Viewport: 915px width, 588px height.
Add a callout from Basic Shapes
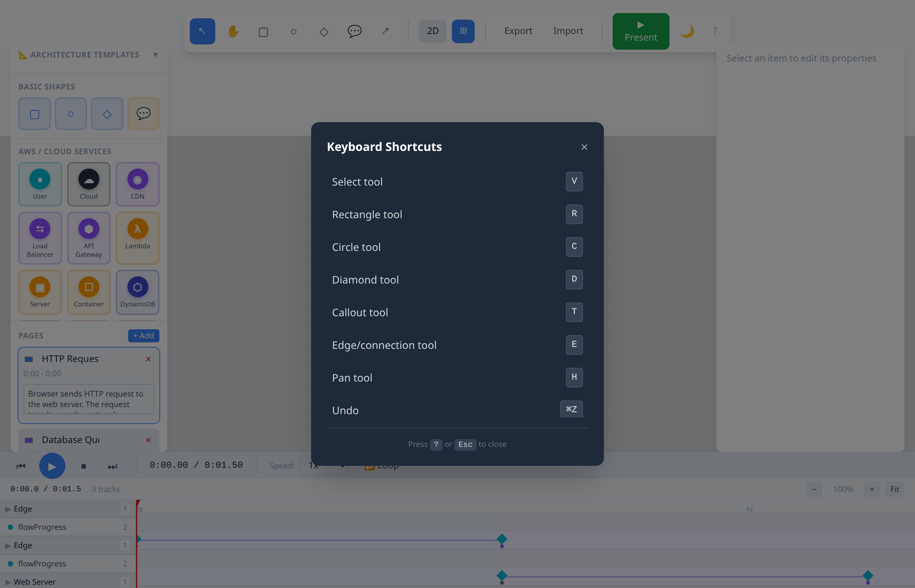click(143, 114)
